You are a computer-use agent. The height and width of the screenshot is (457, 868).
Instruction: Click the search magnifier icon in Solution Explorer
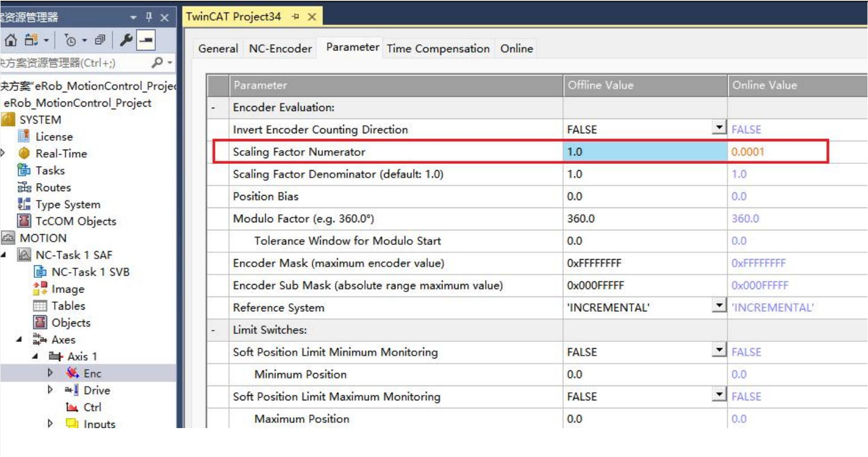(x=158, y=62)
